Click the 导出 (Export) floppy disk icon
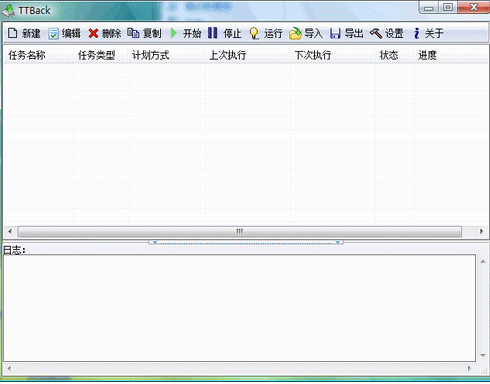The height and width of the screenshot is (384, 490). point(335,33)
